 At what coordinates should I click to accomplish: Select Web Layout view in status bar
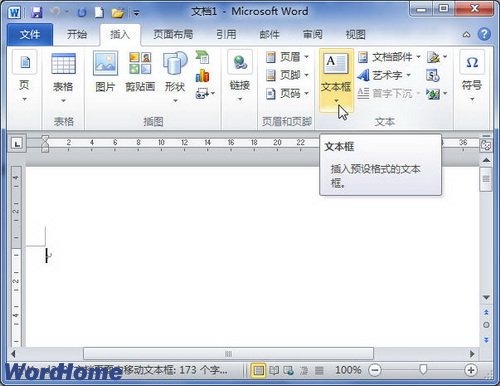tap(289, 370)
